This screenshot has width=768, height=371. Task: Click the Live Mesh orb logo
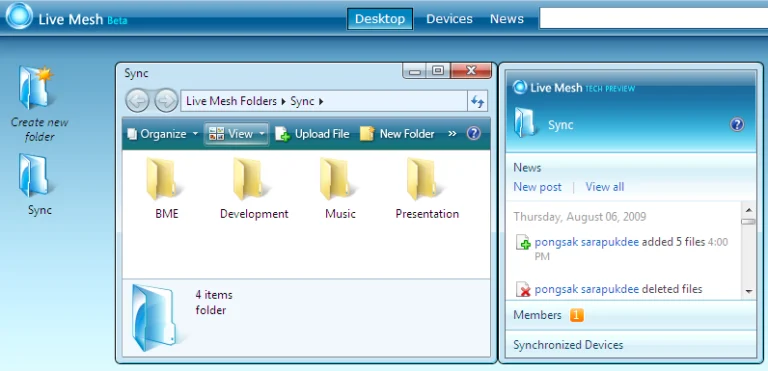point(19,16)
